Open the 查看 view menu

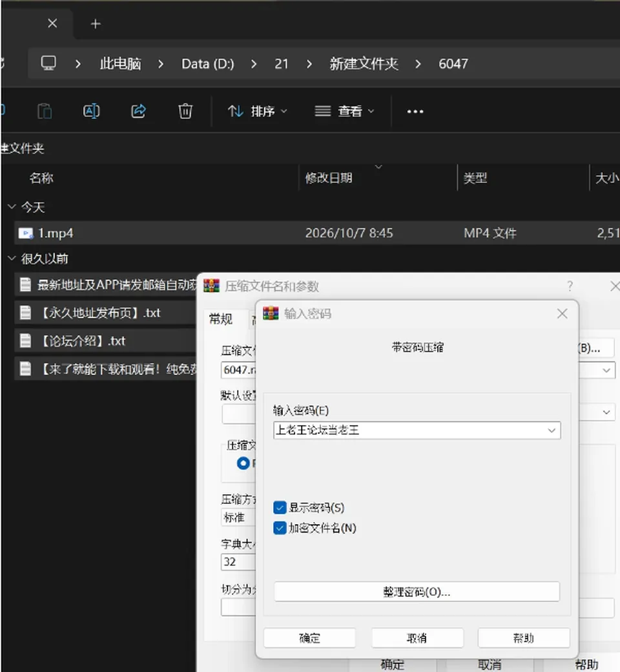coord(344,111)
